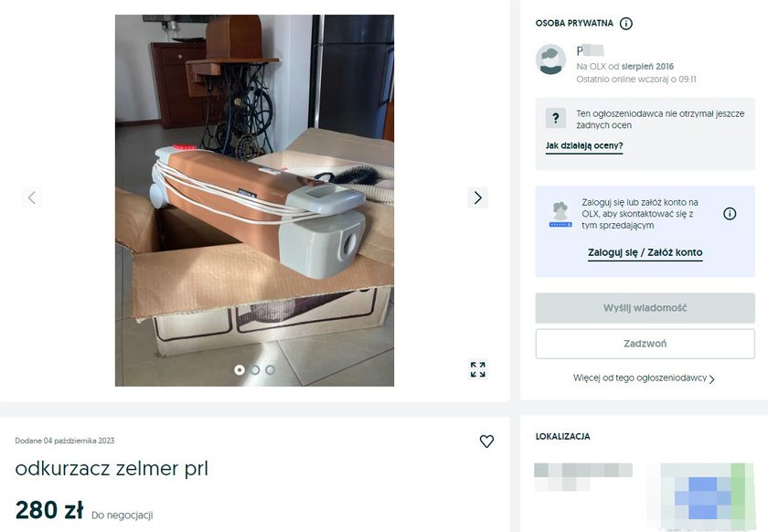The height and width of the screenshot is (532, 768).
Task: Click the blurred seller name
Action: pos(590,50)
